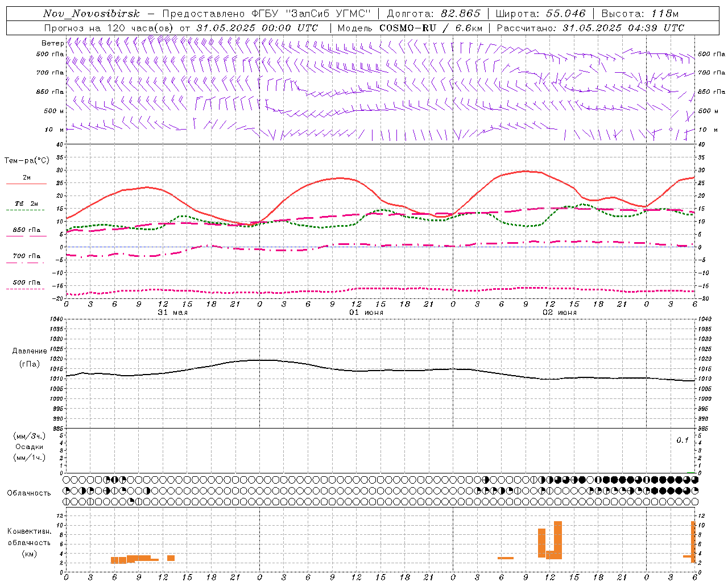Viewport: 728px width, 582px height.
Task: Click the Тем-ра(°C) axis label
Action: (26, 161)
